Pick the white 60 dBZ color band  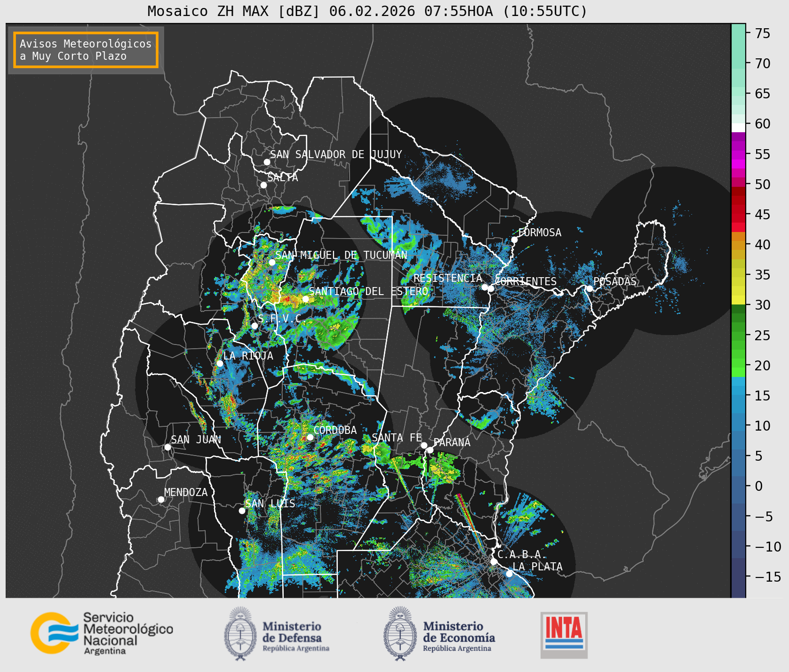(738, 128)
